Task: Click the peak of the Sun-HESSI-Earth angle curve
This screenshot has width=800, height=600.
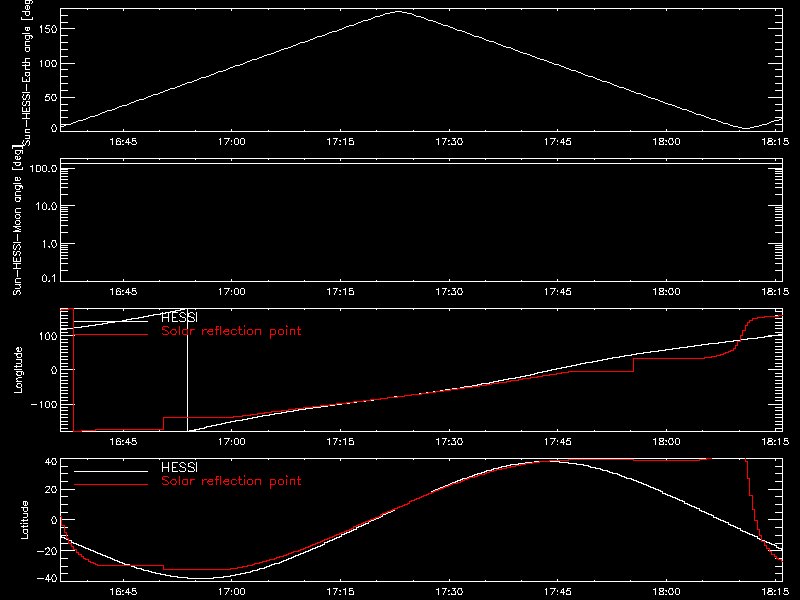Action: [398, 12]
